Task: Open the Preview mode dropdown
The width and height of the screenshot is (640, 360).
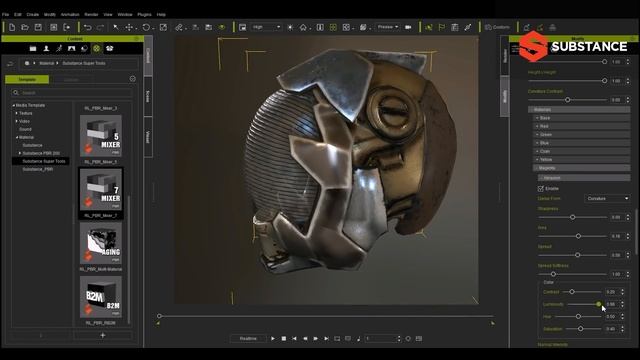Action: 387,27
